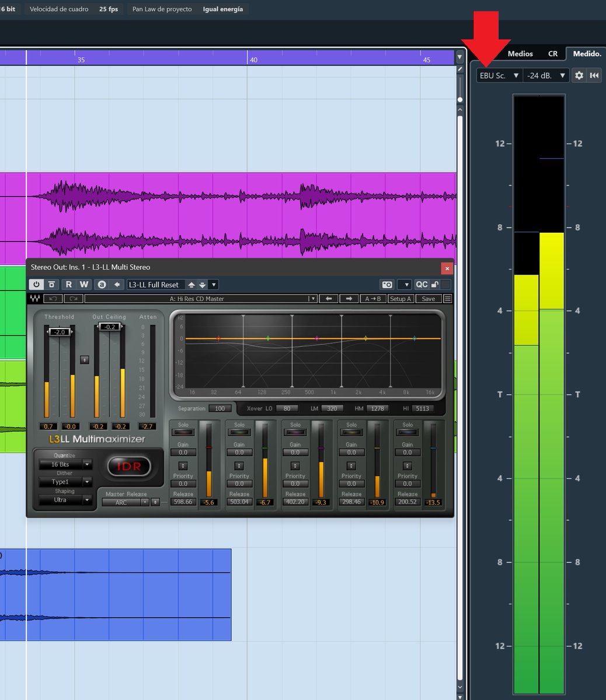Click ruler marker 40 on the timeline
This screenshot has height=700, width=606.
pyautogui.click(x=253, y=60)
